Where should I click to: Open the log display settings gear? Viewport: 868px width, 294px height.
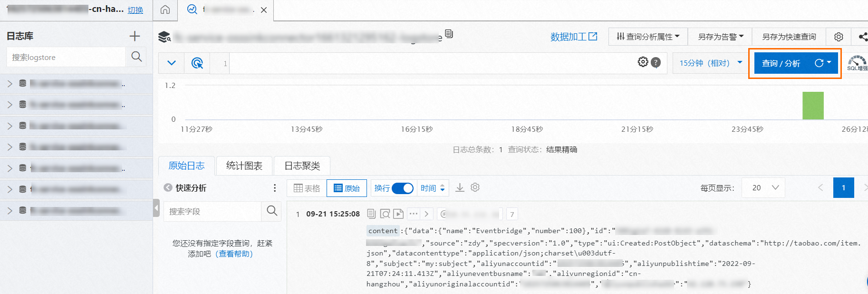[x=475, y=187]
